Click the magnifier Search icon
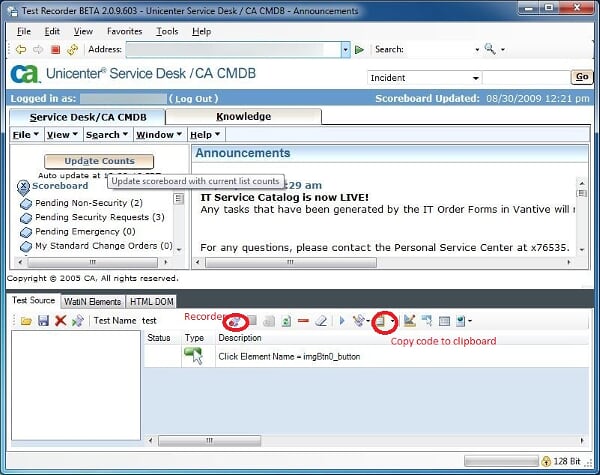 pyautogui.click(x=490, y=49)
